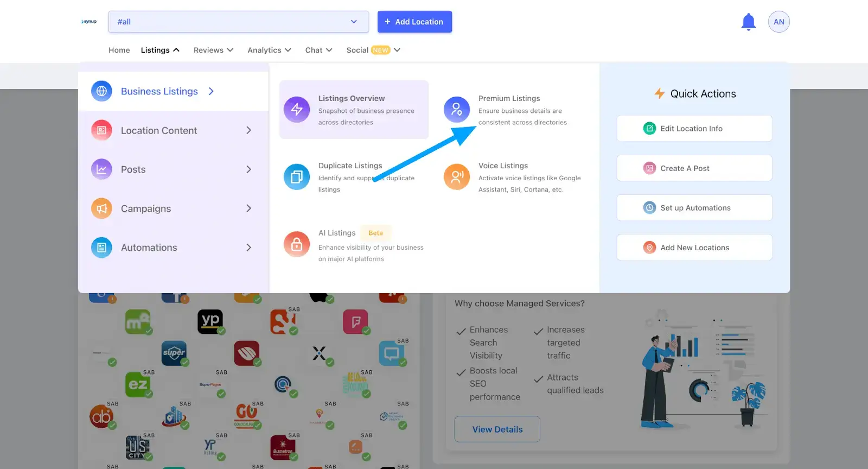Expand Posts submenu chevron
The width and height of the screenshot is (868, 469).
tap(248, 169)
